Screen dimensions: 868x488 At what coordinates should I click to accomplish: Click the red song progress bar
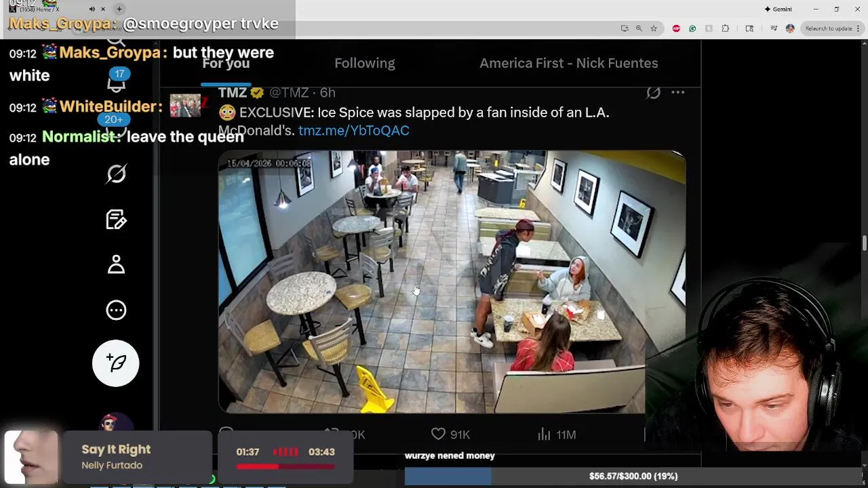coord(285,466)
